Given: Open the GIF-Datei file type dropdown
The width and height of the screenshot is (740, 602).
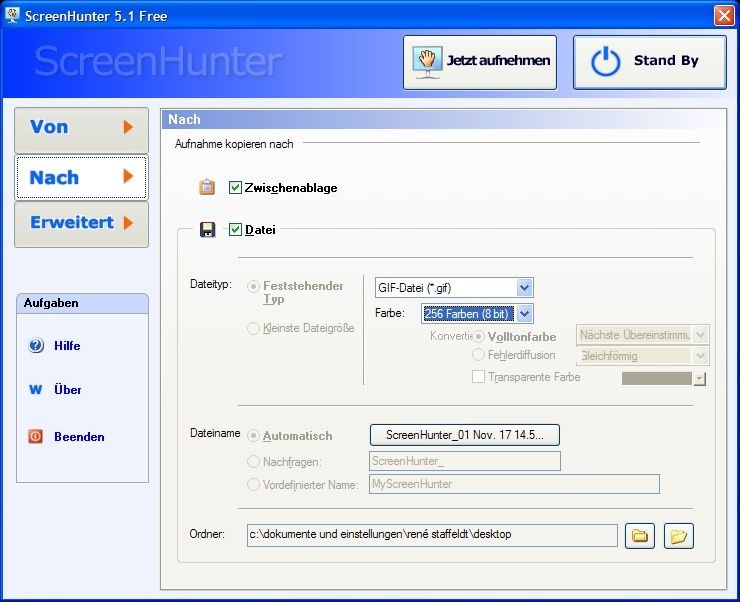Looking at the screenshot, I should pos(524,287).
